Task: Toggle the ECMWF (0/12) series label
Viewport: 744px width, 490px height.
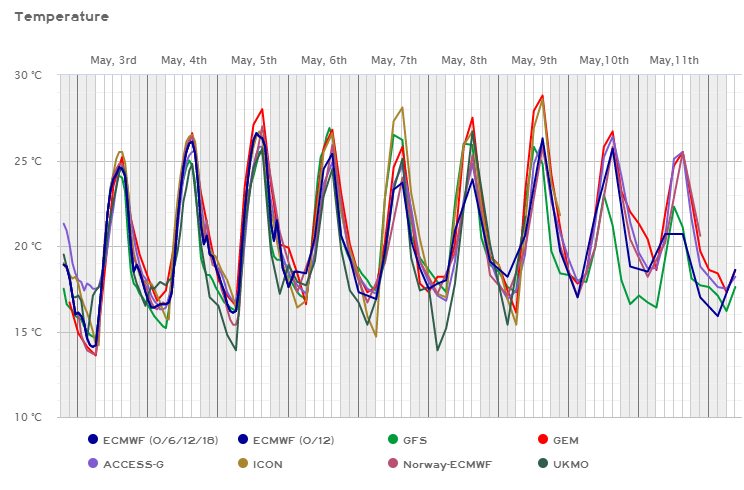Action: [293, 440]
